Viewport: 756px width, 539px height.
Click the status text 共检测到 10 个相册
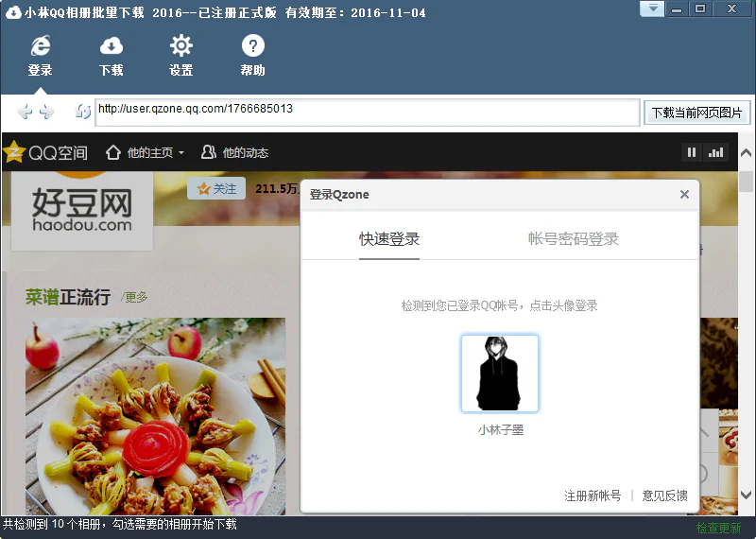click(52, 524)
